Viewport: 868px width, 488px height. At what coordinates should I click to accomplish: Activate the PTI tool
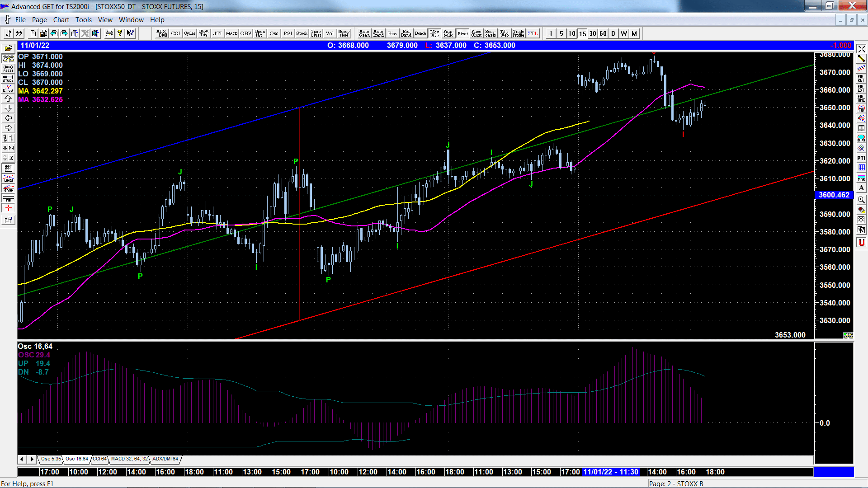pos(861,158)
